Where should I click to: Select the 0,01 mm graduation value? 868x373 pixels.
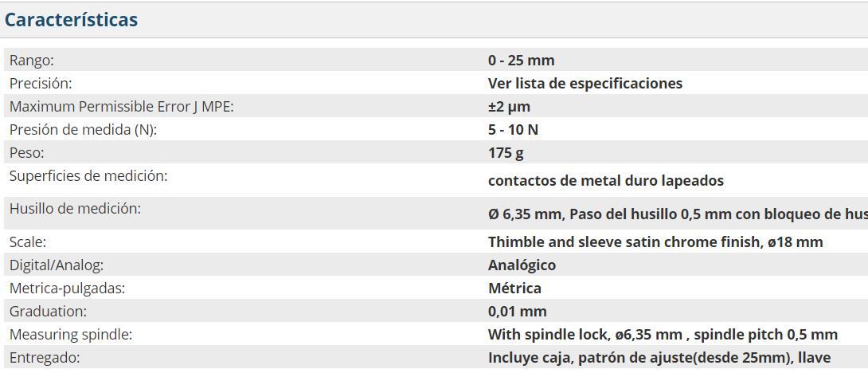[517, 311]
